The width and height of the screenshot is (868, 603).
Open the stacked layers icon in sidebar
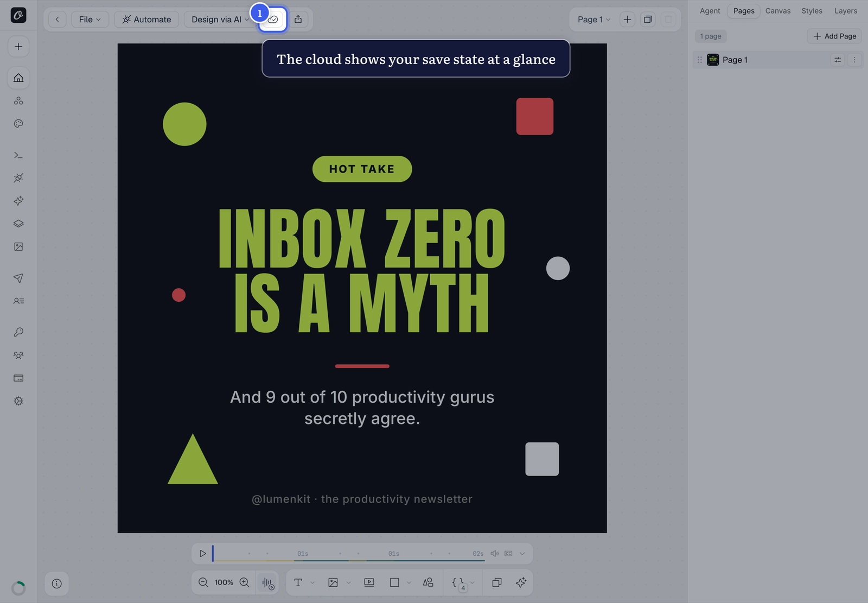point(18,224)
